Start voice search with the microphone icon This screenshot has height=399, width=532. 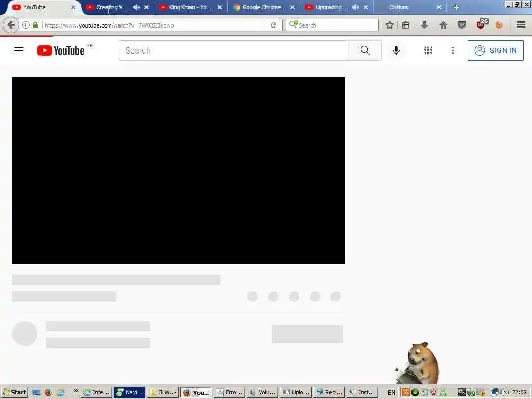click(396, 50)
